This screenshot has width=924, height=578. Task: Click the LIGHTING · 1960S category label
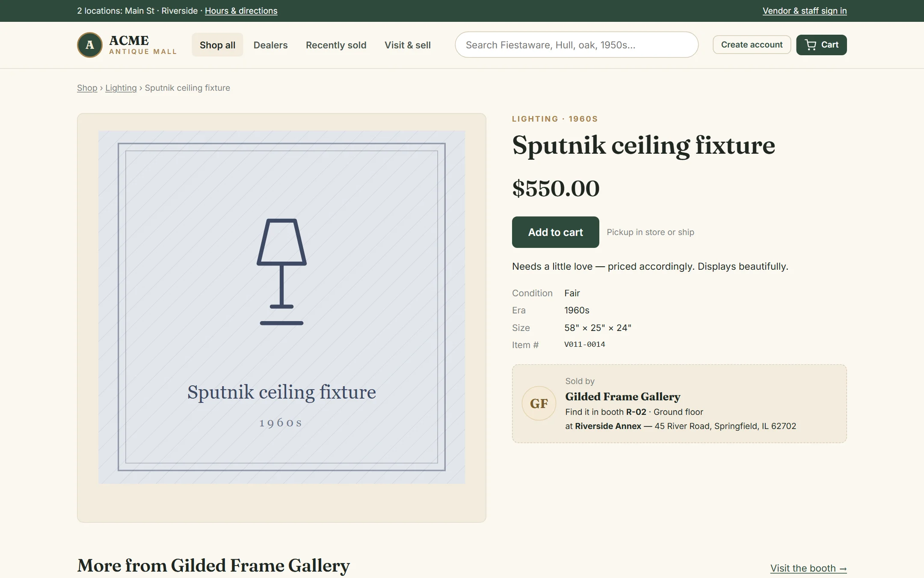[555, 119]
